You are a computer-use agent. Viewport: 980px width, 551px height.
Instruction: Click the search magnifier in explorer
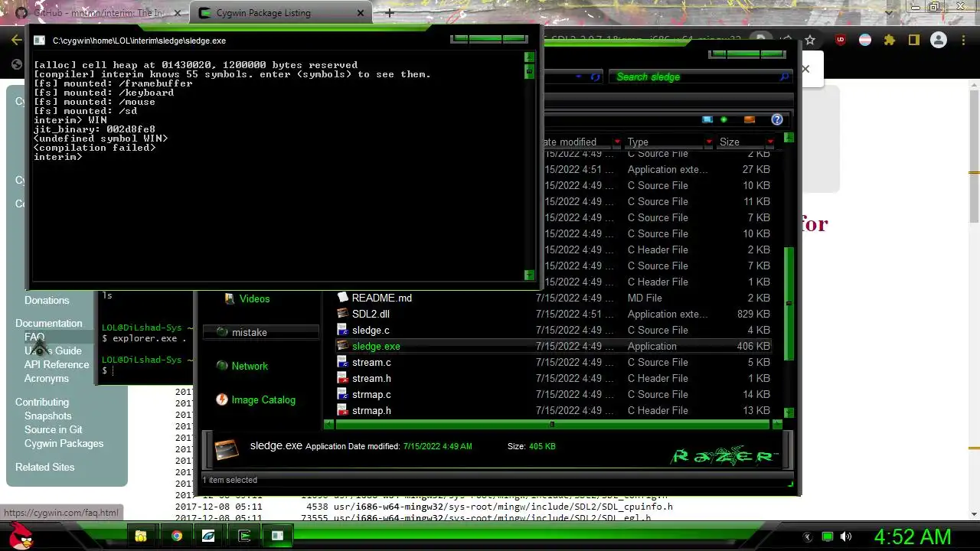tap(784, 77)
